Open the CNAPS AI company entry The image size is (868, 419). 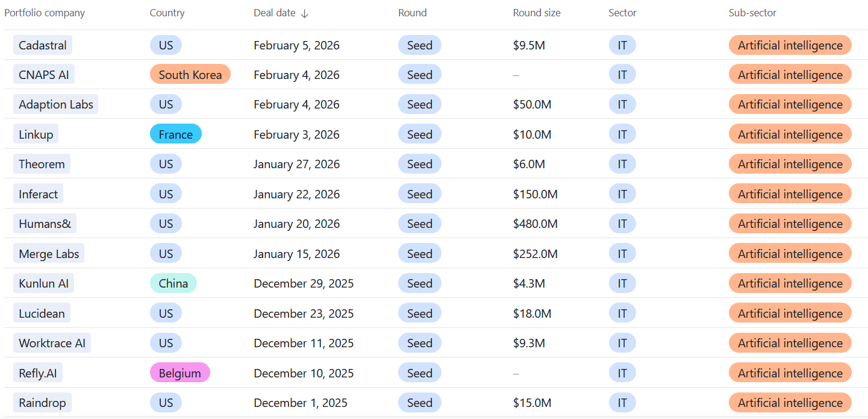[44, 75]
